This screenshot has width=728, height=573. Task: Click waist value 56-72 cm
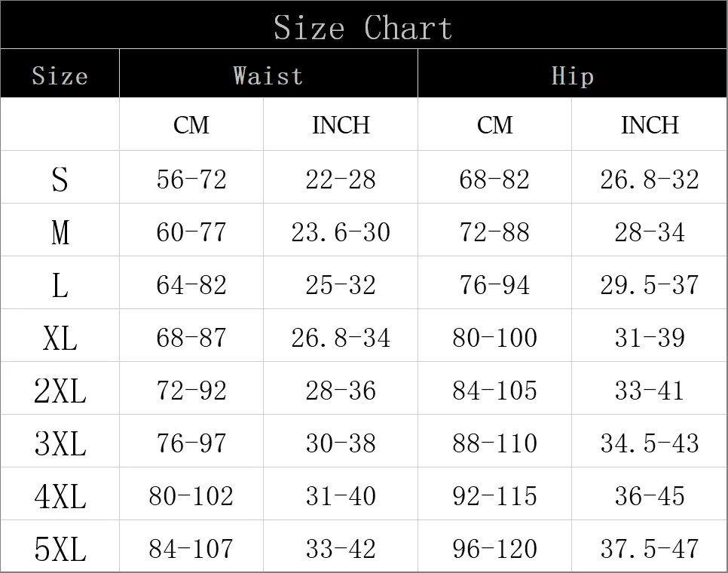[x=191, y=179]
